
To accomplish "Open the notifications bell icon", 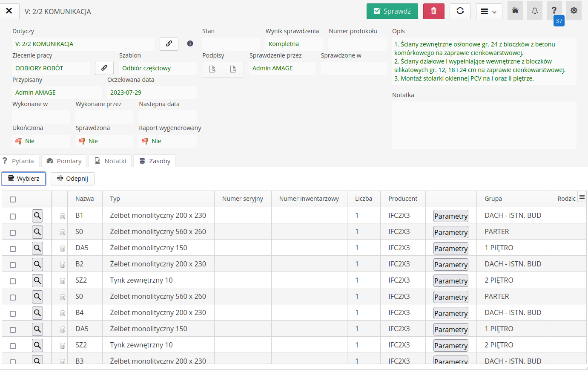I will coord(535,11).
